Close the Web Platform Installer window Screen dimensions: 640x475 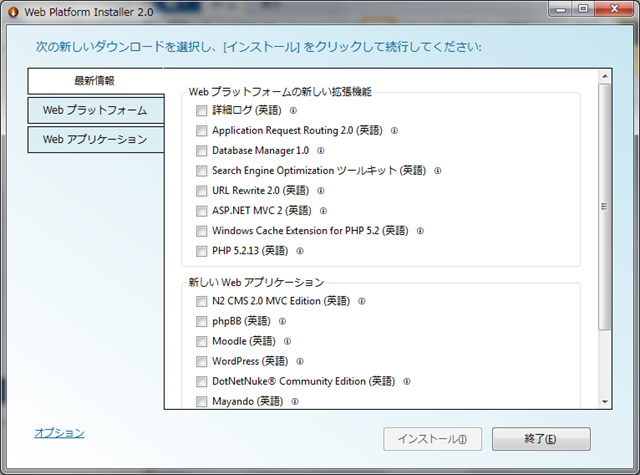point(614,9)
